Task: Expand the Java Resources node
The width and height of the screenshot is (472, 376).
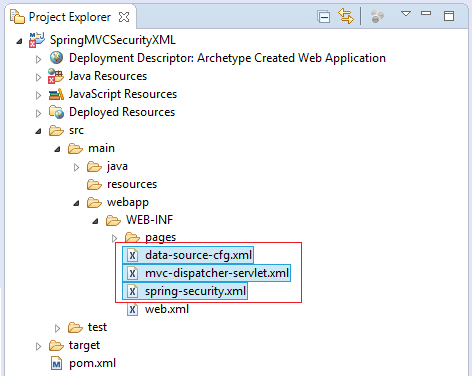Action: coord(38,77)
